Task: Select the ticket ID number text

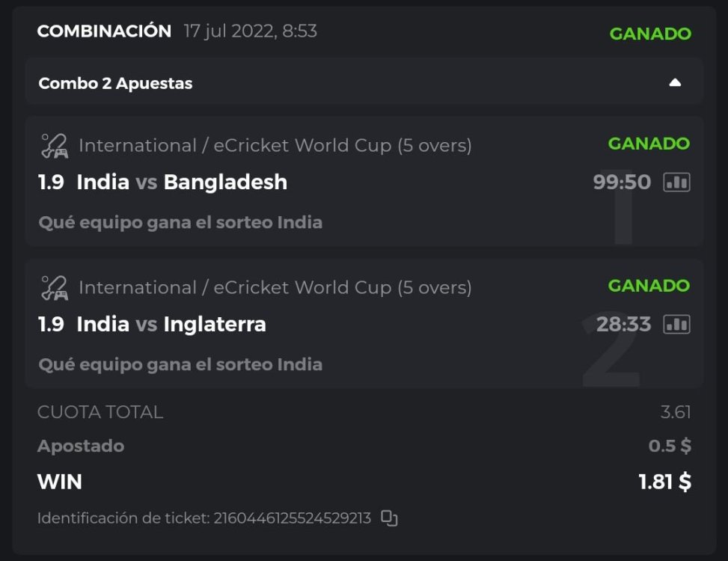Action: click(292, 518)
